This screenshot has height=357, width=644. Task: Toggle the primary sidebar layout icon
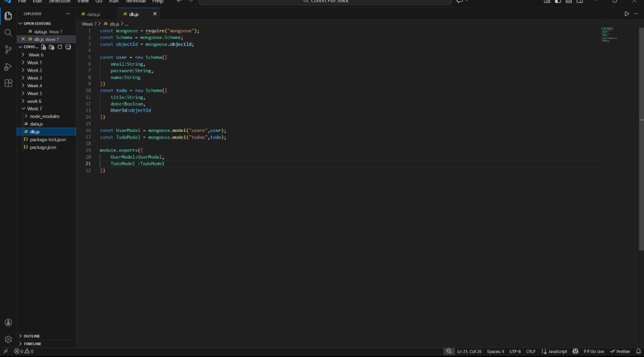coord(558,1)
